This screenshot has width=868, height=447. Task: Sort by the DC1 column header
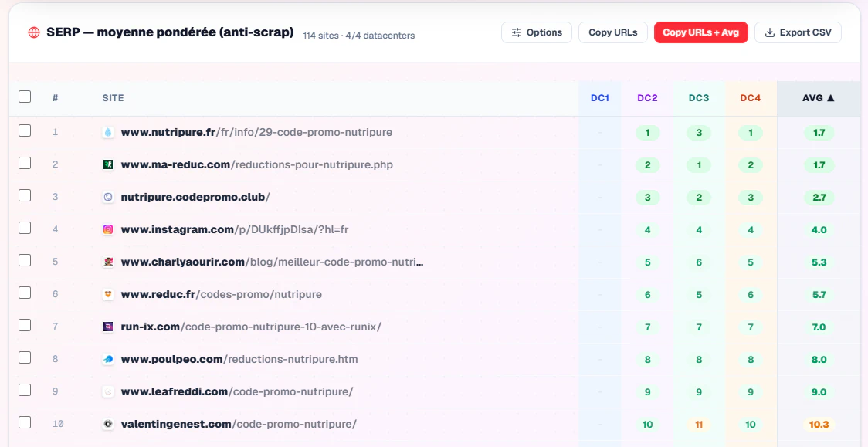pyautogui.click(x=599, y=98)
